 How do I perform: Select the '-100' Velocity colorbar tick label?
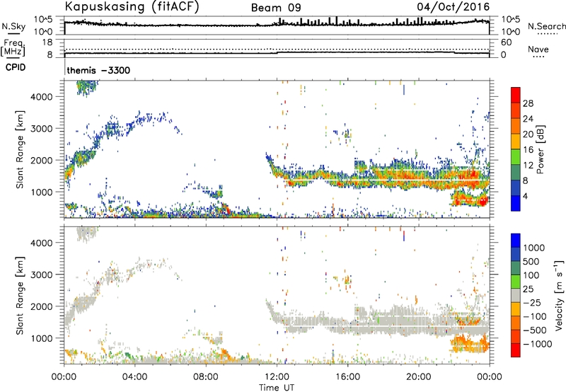click(535, 316)
